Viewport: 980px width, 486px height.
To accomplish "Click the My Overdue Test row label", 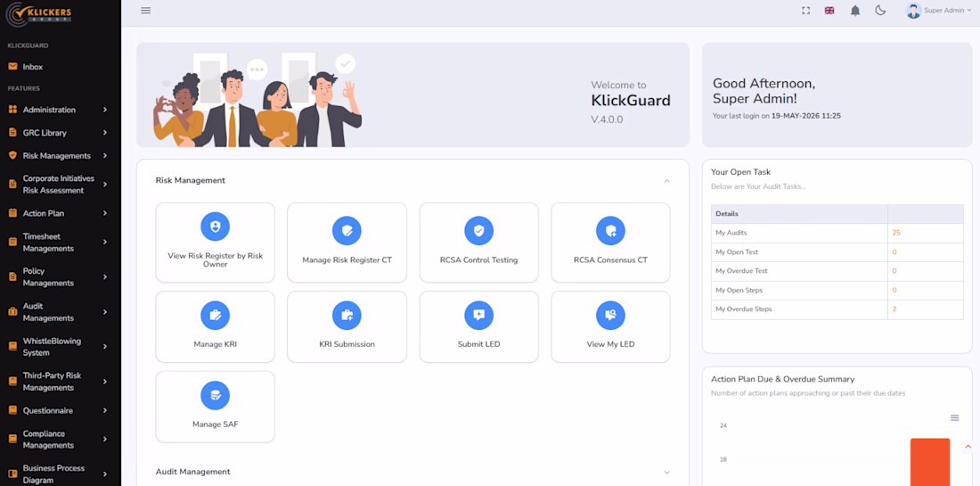I will pos(741,271).
